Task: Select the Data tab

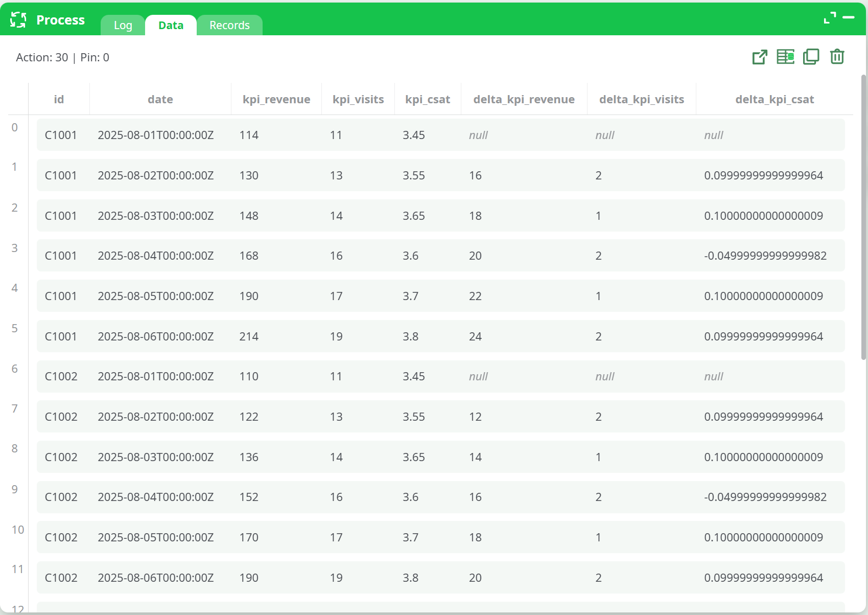Action: pos(171,26)
